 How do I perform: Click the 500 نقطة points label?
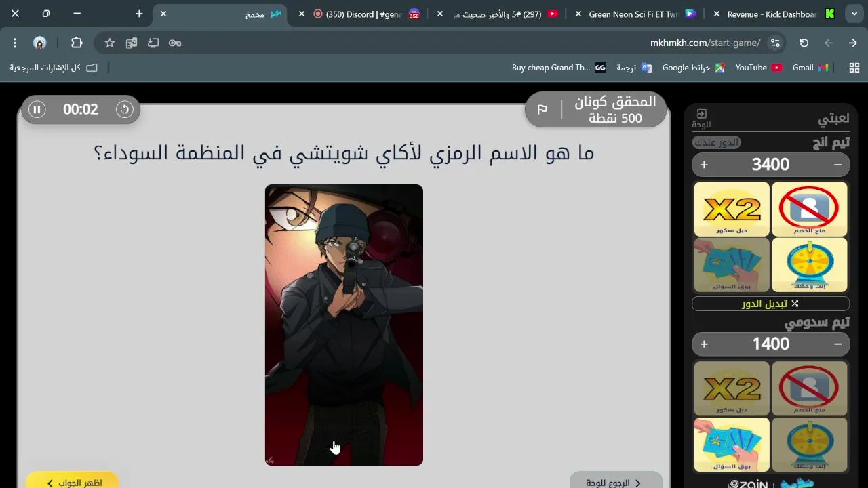(616, 118)
